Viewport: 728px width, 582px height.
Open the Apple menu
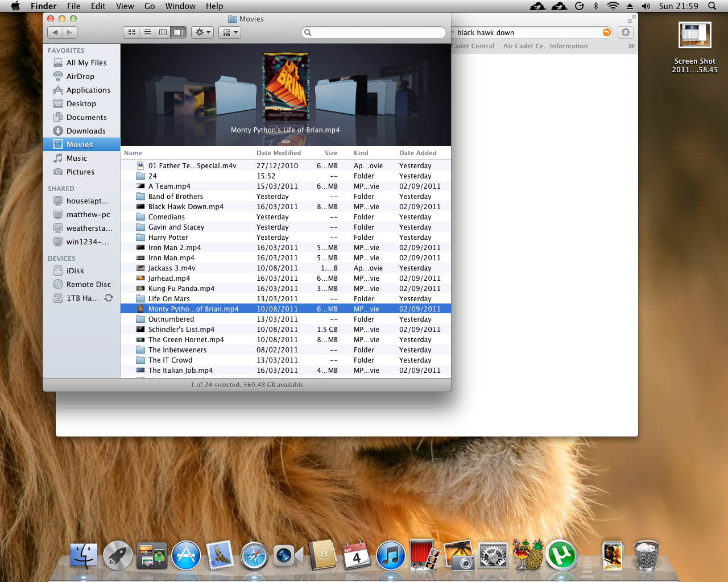click(15, 6)
